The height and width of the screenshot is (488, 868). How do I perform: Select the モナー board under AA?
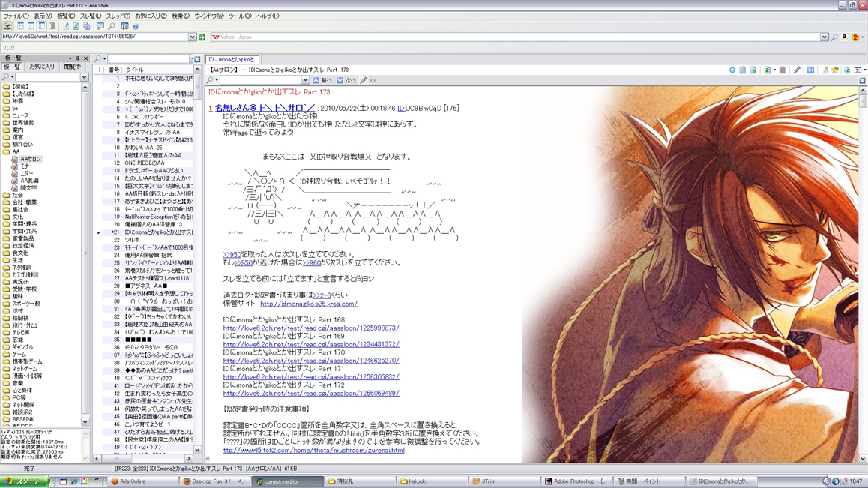[27, 166]
